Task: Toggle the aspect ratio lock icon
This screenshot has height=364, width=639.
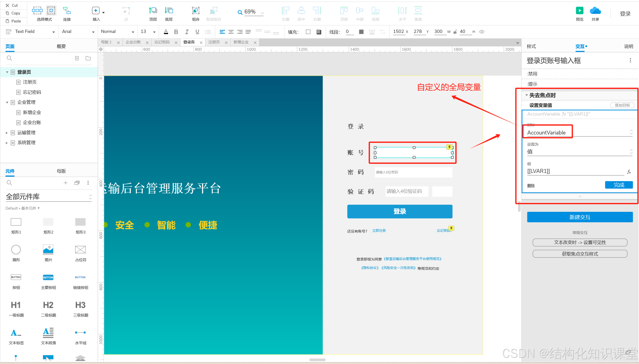Action: (x=455, y=32)
